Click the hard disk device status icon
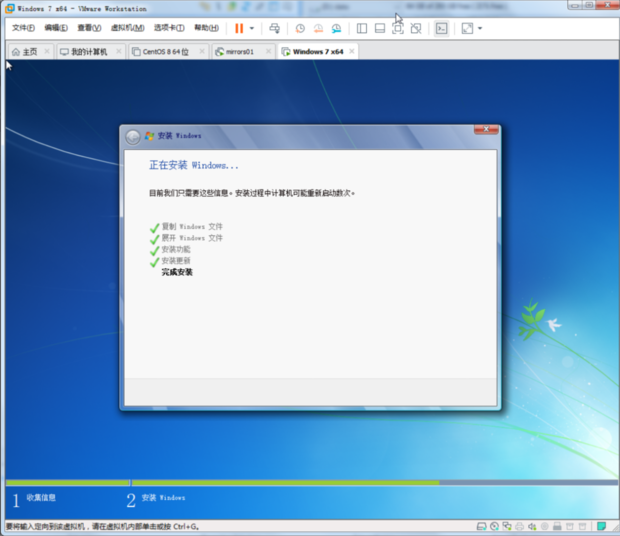 coord(481,526)
